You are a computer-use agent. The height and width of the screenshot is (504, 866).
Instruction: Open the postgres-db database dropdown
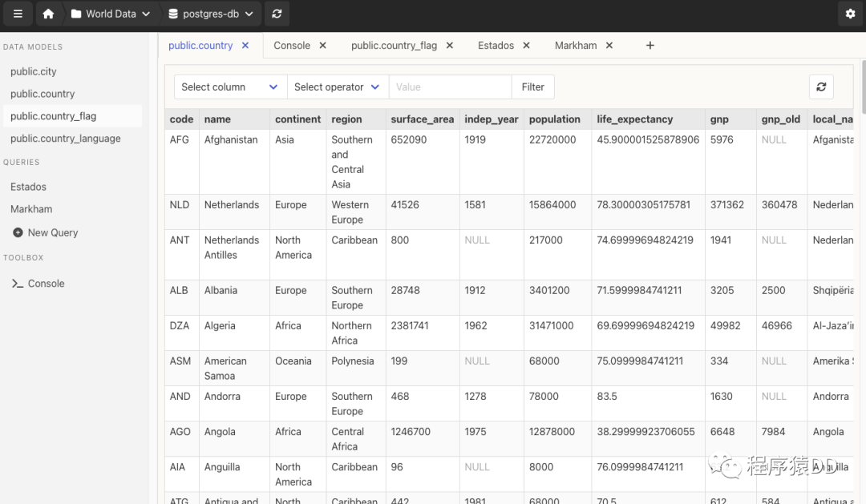click(x=210, y=14)
